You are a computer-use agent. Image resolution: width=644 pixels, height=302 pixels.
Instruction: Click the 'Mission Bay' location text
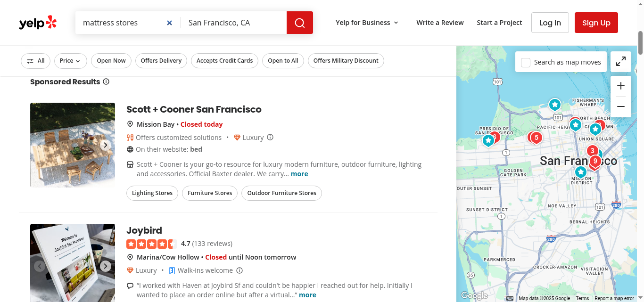pos(156,124)
